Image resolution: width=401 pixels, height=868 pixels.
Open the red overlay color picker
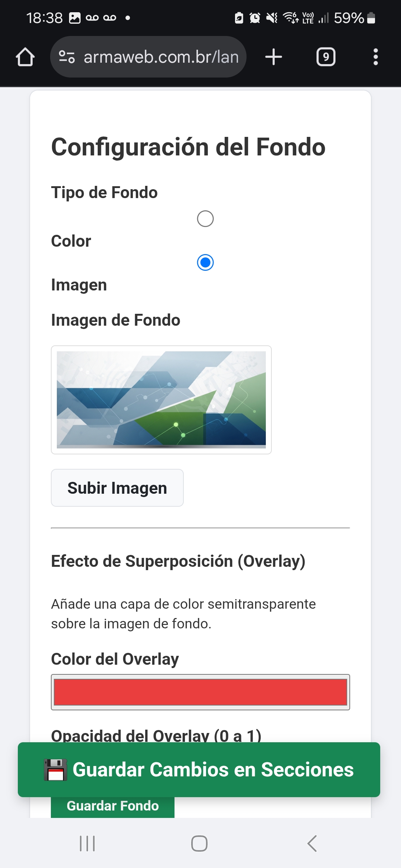[x=200, y=692]
